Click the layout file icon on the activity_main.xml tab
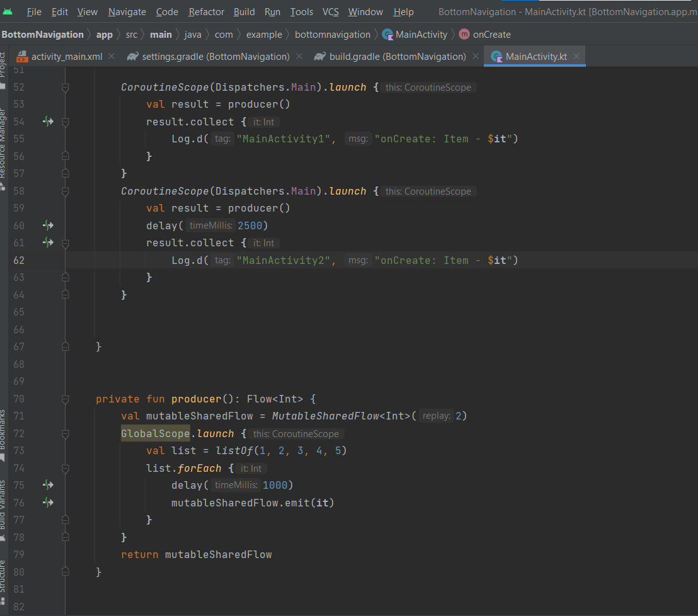Screen dimensions: 698x616 pos(22,56)
